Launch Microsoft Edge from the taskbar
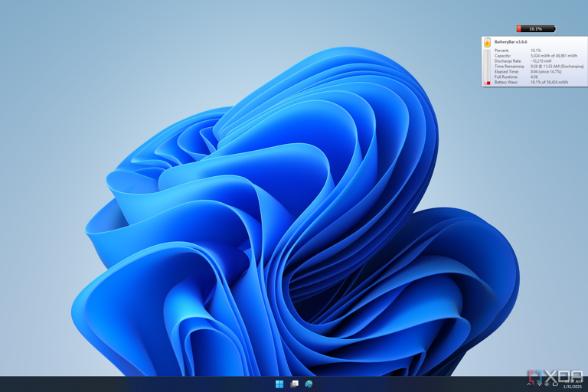Screen dimensions: 588x392 [309, 384]
